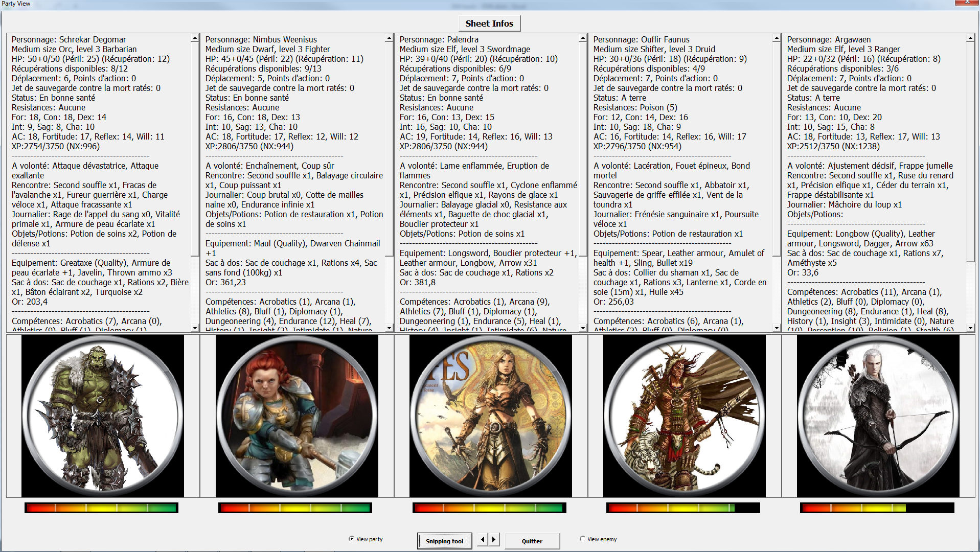Click the Quitter button
980x552 pixels.
(x=532, y=541)
